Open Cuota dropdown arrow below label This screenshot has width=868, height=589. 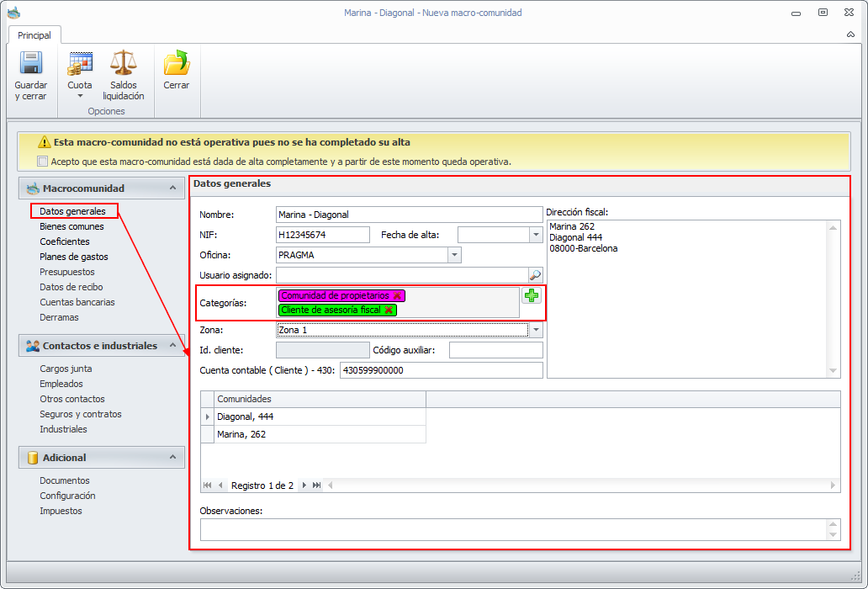pyautogui.click(x=80, y=96)
